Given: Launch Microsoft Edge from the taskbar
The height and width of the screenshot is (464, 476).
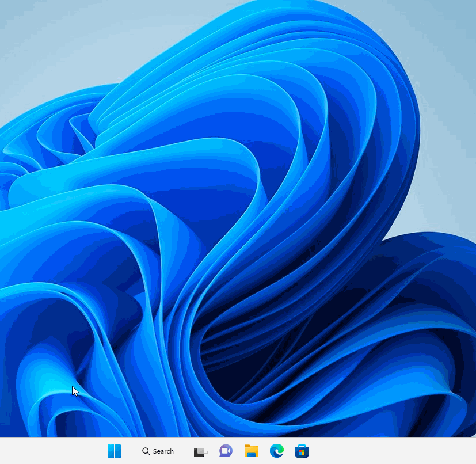Looking at the screenshot, I should 276,451.
